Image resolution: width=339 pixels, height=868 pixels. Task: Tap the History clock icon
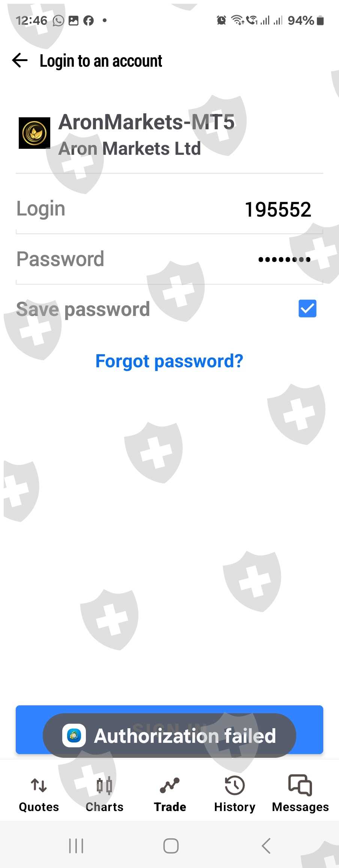pyautogui.click(x=235, y=786)
